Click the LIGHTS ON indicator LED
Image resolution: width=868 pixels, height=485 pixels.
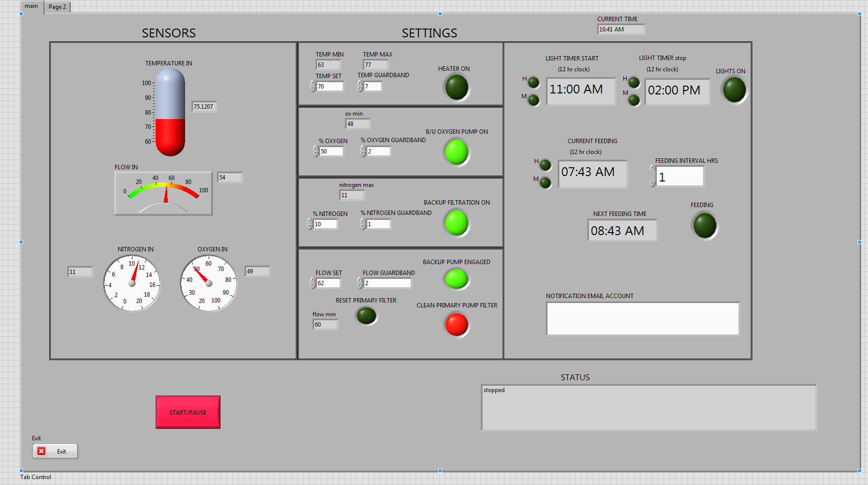734,90
